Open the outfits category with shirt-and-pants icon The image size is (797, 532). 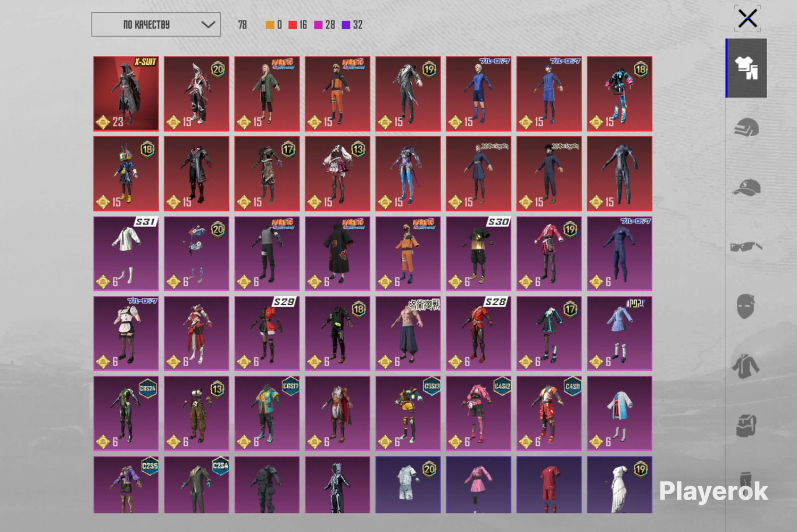click(x=746, y=68)
